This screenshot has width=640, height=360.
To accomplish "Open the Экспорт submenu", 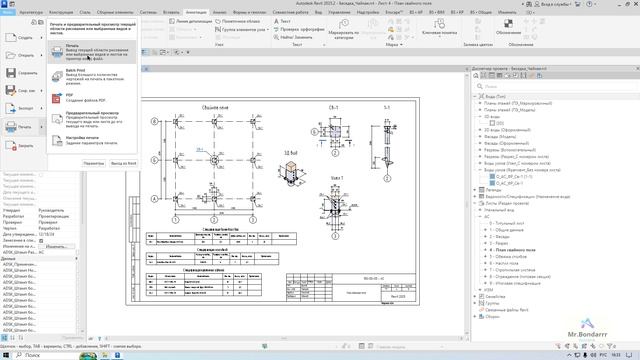I will point(24,108).
